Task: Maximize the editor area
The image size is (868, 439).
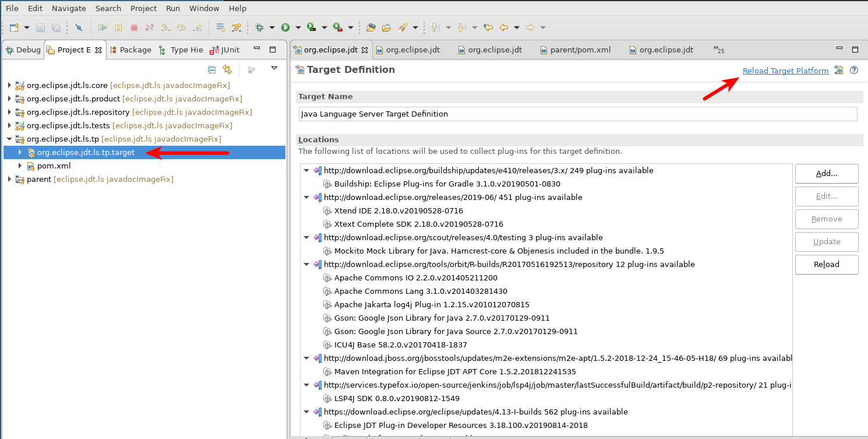Action: pos(855,50)
